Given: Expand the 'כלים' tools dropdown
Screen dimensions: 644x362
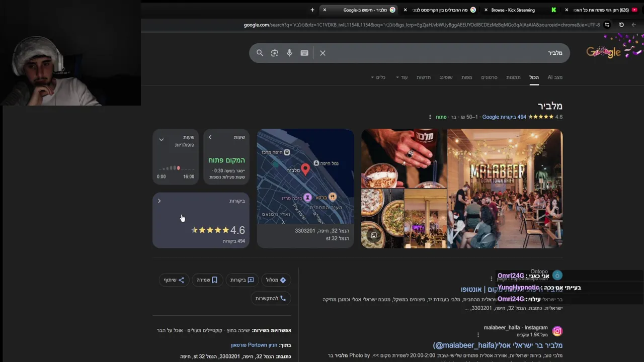Looking at the screenshot, I should (378, 77).
